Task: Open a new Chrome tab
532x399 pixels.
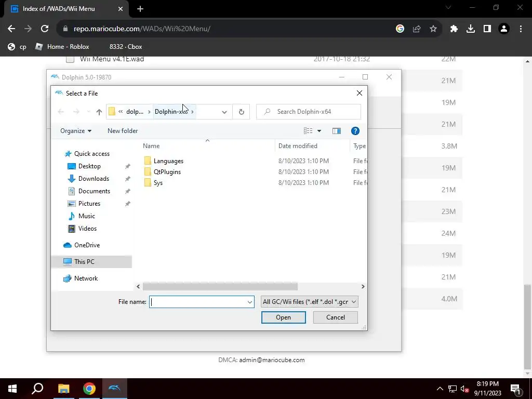Action: point(140,9)
